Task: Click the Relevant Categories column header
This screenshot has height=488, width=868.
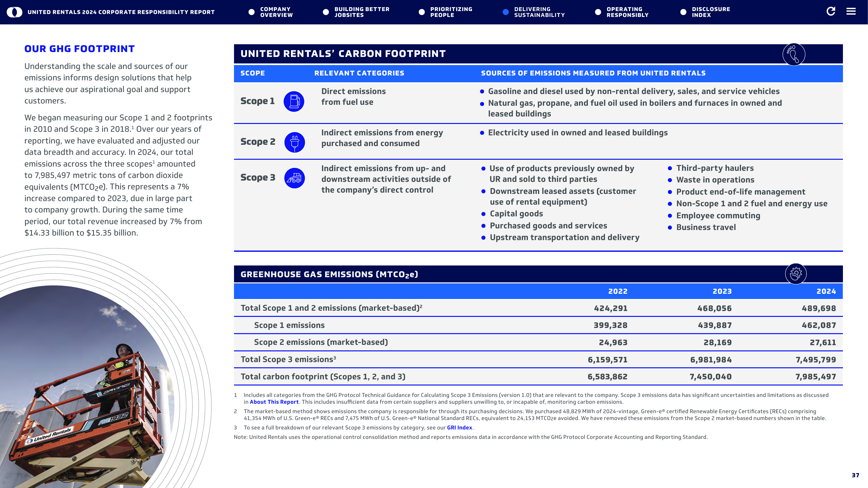Action: click(359, 73)
